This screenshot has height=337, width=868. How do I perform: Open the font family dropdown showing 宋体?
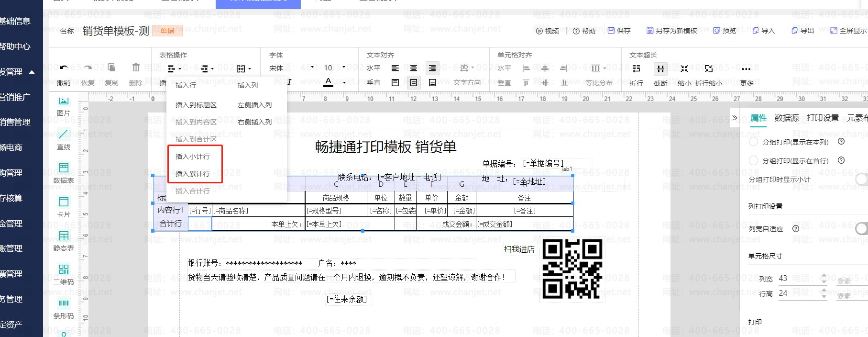(292, 67)
